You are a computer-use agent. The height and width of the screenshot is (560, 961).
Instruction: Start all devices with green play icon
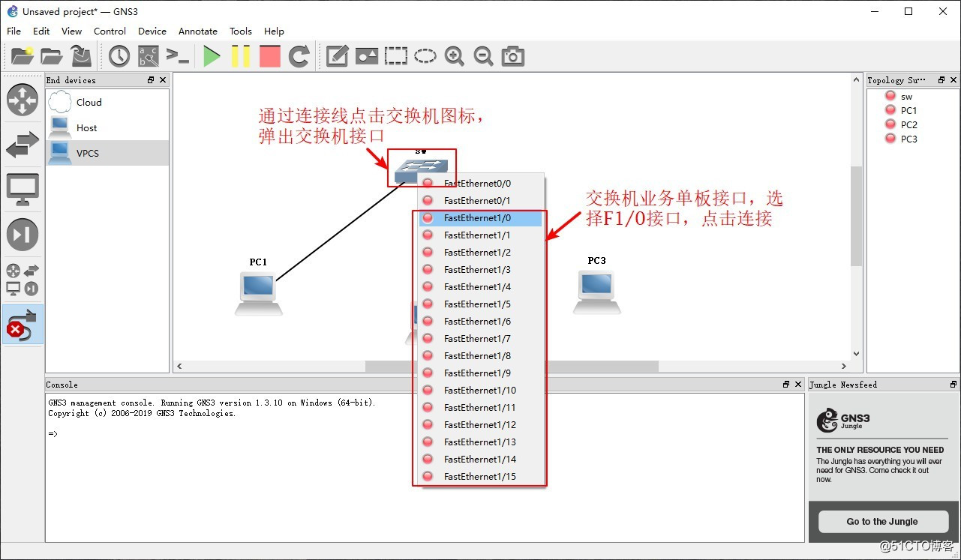pos(212,55)
